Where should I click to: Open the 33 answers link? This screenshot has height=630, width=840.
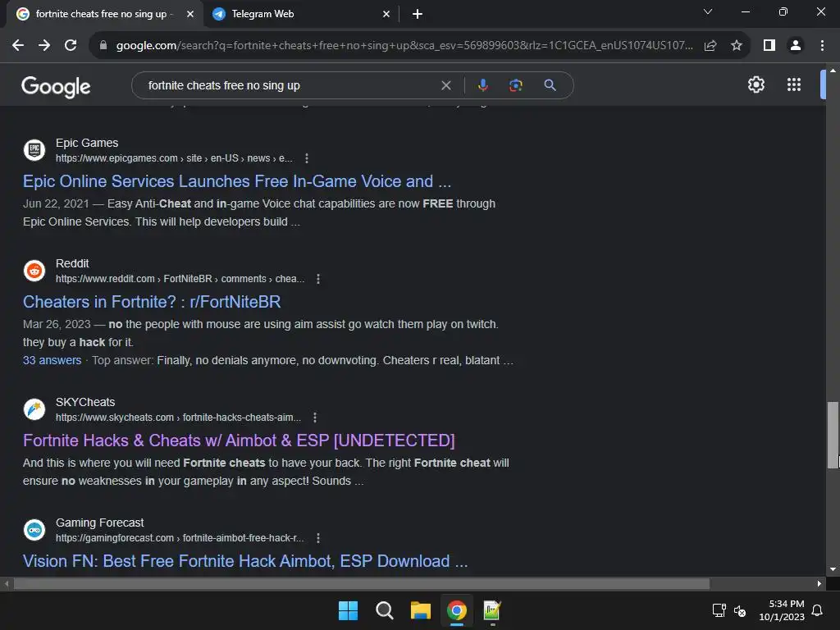[x=52, y=360]
